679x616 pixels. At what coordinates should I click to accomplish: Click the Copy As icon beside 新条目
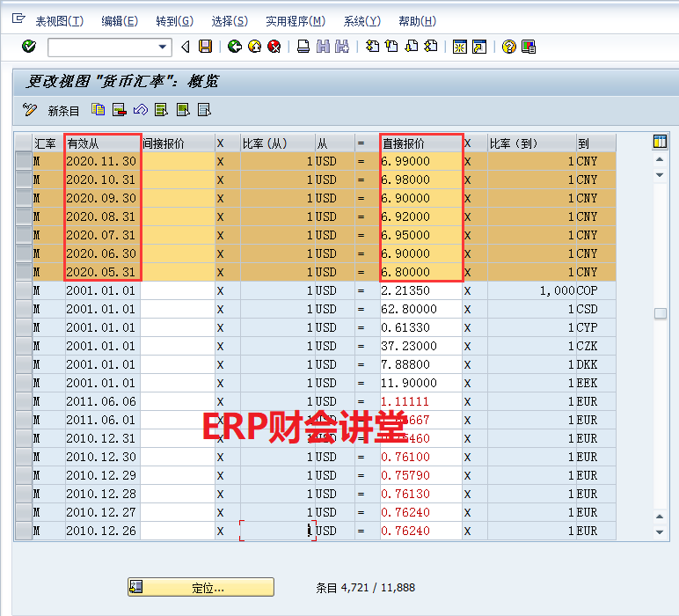point(99,110)
